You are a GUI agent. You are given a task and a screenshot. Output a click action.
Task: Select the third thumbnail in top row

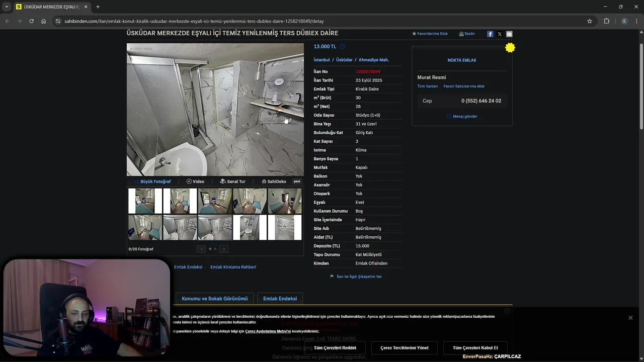(x=215, y=201)
